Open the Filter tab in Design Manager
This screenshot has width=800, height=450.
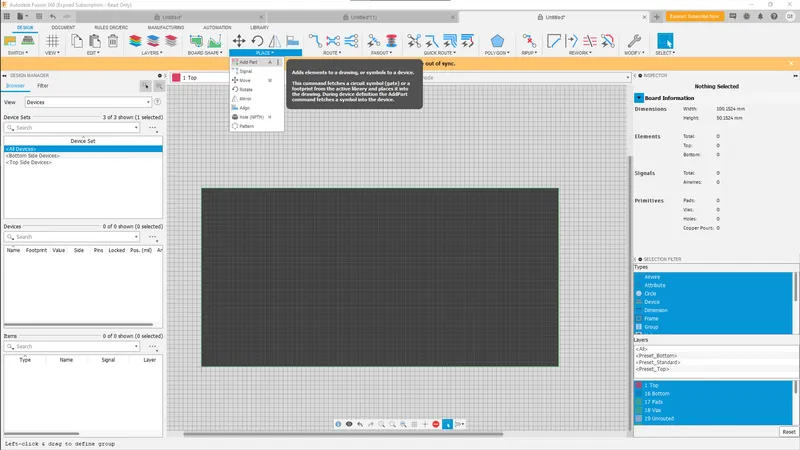43,86
